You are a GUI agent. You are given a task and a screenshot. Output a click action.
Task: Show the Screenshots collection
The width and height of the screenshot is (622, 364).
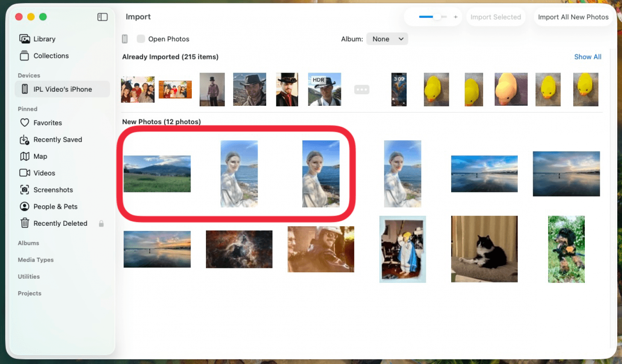[x=53, y=190]
